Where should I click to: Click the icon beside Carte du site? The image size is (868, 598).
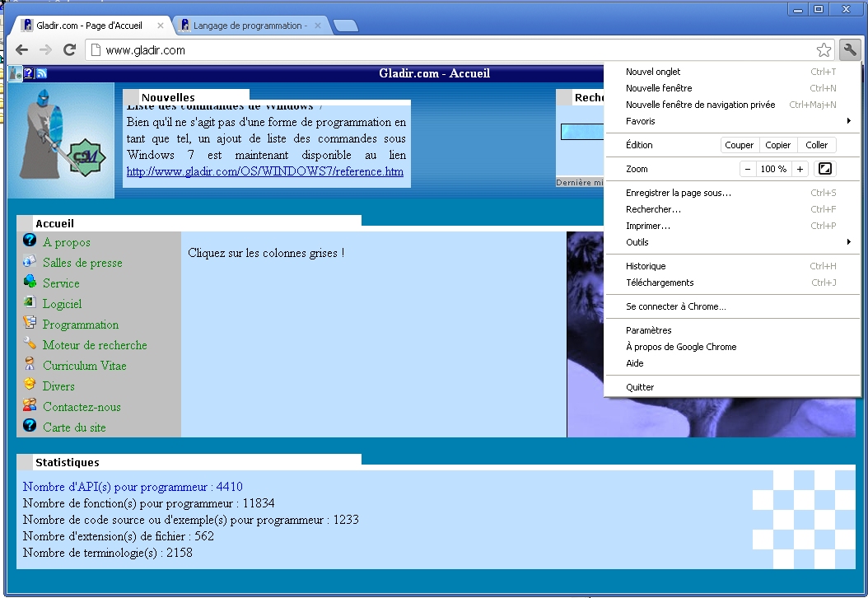coord(30,425)
